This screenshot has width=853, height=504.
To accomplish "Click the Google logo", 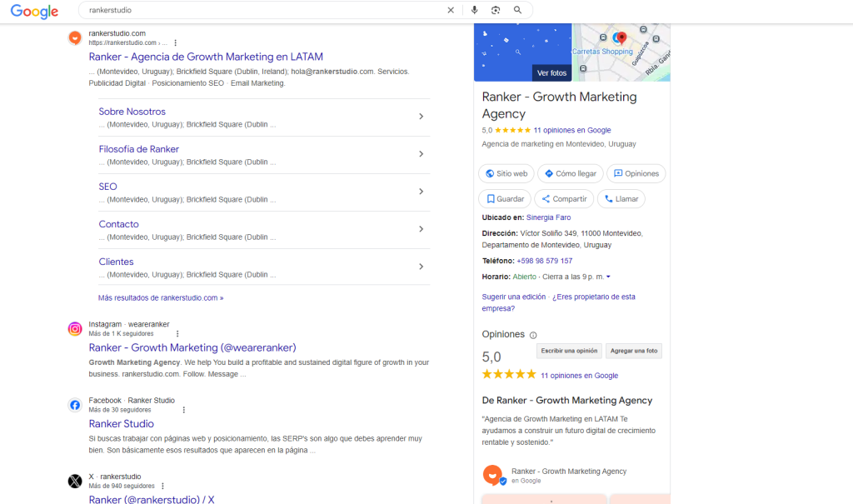I will (x=34, y=11).
